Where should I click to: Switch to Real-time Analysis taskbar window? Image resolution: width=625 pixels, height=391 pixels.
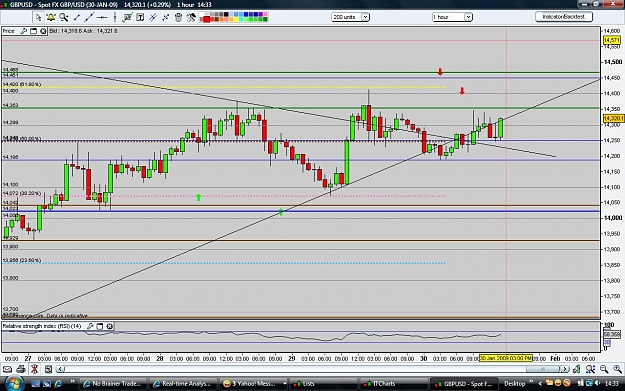pos(183,384)
